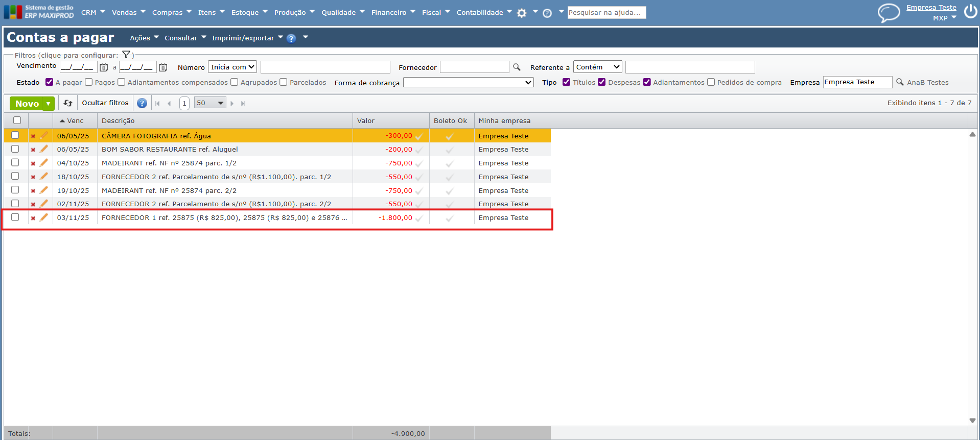
Task: Sort by the Descrição column header
Action: [x=225, y=120]
